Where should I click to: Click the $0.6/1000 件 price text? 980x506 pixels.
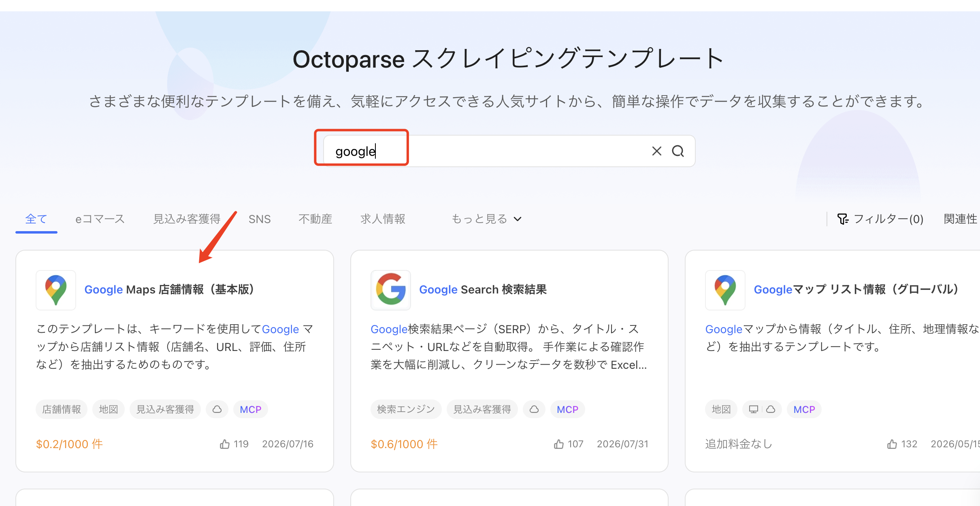[x=404, y=444]
